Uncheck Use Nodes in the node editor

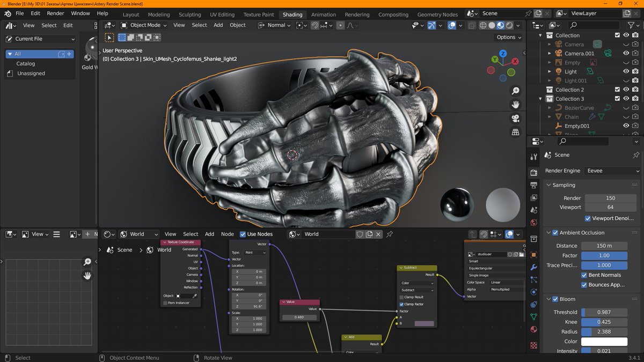click(x=243, y=234)
